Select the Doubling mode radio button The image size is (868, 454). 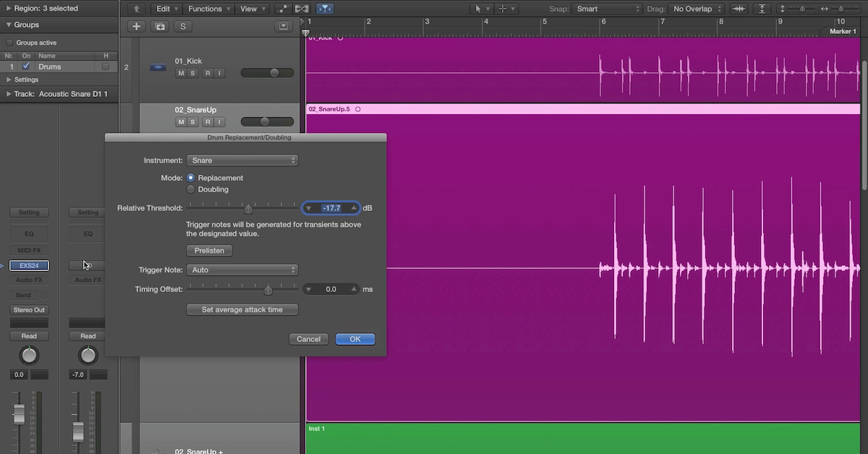[191, 189]
